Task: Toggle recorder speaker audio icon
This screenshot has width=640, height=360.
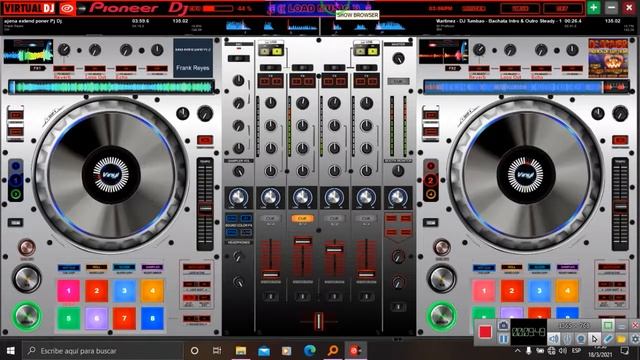Action: (x=553, y=339)
